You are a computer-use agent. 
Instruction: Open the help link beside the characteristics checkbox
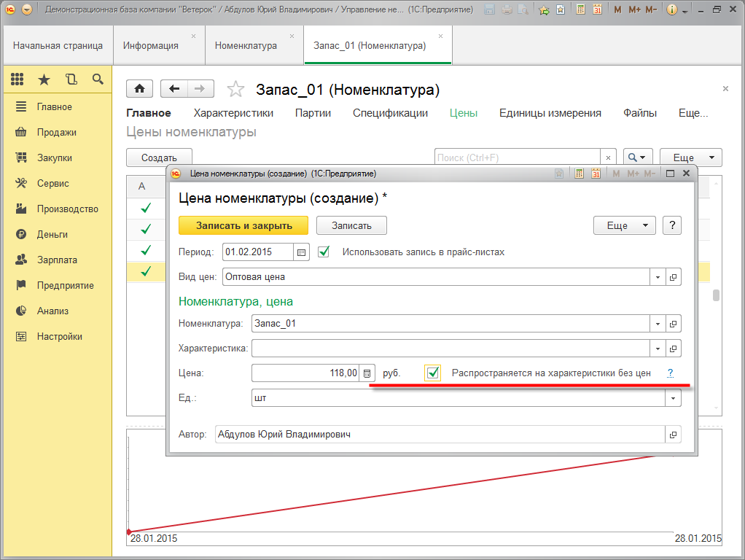click(670, 373)
